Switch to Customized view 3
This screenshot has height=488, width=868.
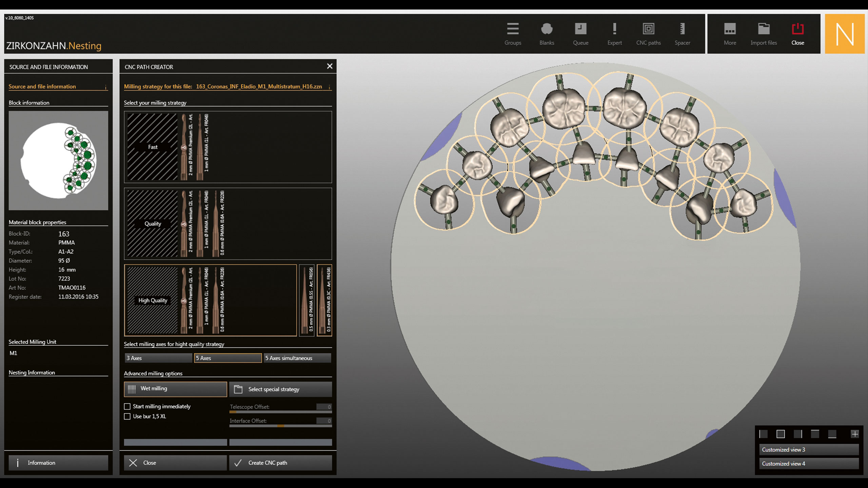pos(808,450)
